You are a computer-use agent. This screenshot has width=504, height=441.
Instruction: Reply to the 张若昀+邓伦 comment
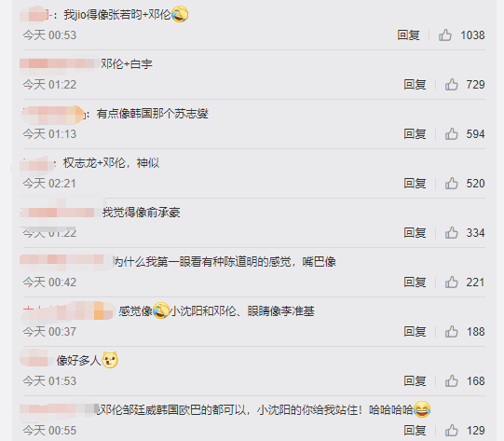(408, 35)
